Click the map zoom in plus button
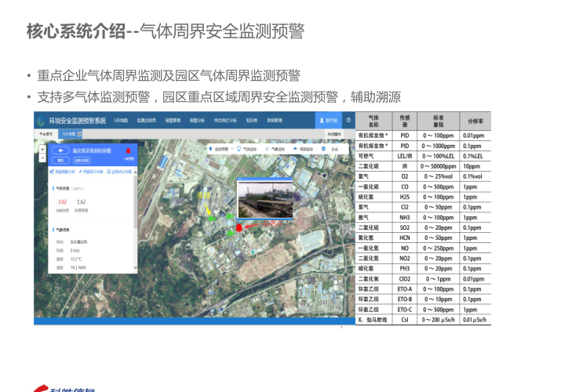 click(42, 149)
